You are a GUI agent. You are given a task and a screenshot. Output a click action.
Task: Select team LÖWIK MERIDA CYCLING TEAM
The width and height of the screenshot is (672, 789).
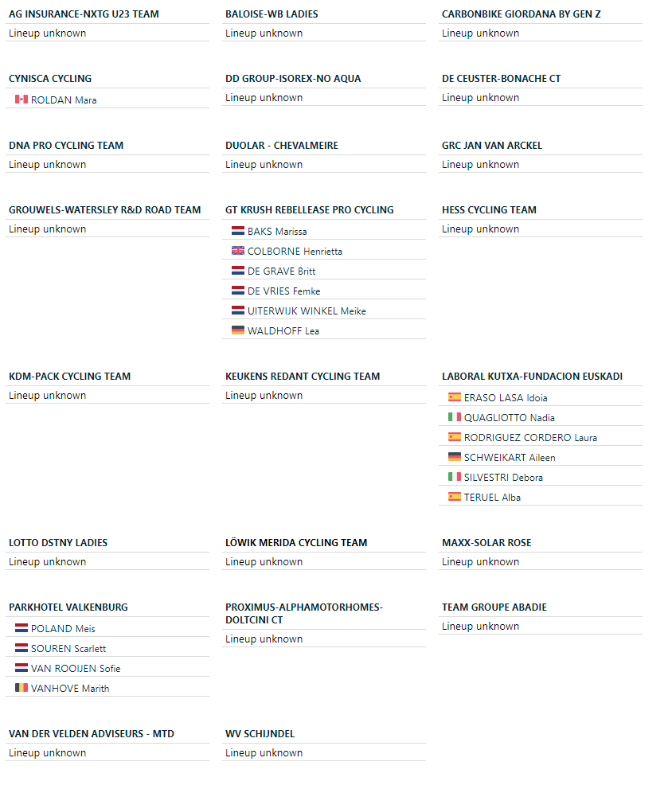tap(296, 543)
